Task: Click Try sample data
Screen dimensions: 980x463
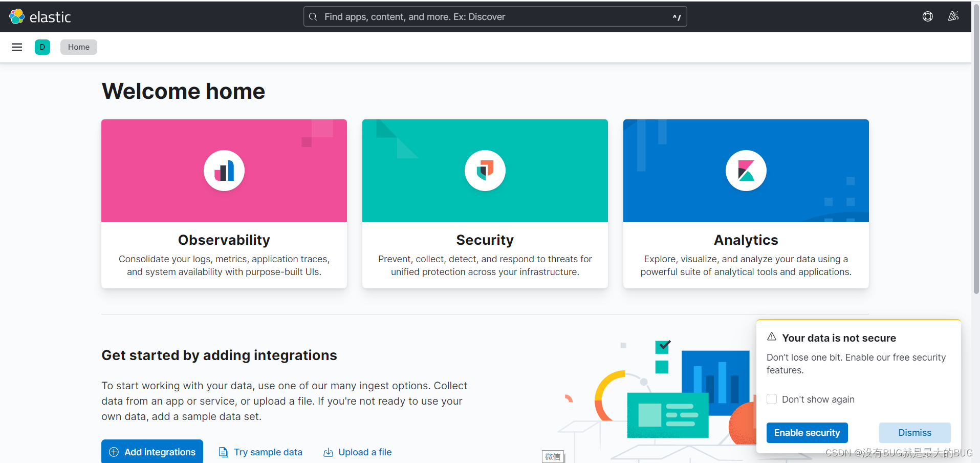Action: (260, 452)
